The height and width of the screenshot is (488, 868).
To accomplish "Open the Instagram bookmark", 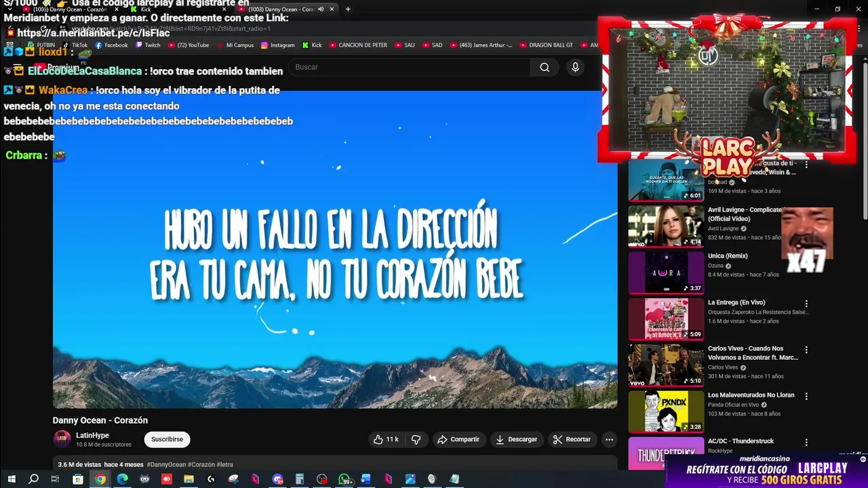I will coord(277,45).
